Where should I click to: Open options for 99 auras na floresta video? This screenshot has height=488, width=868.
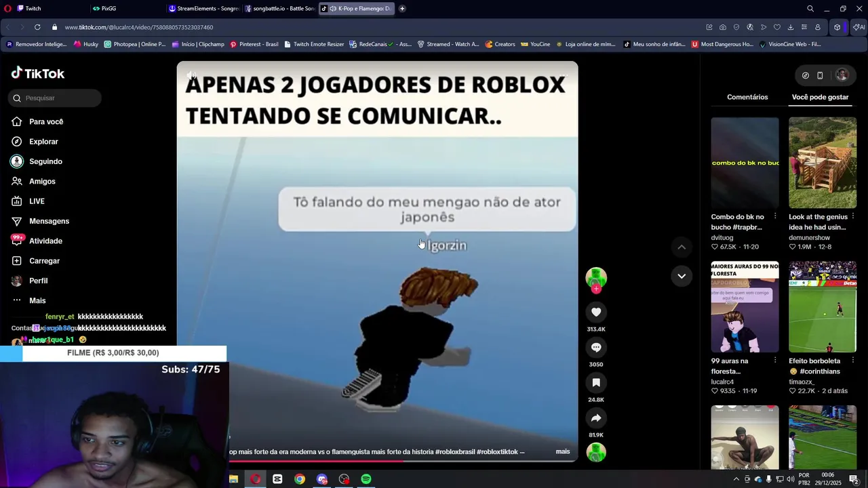pos(775,361)
